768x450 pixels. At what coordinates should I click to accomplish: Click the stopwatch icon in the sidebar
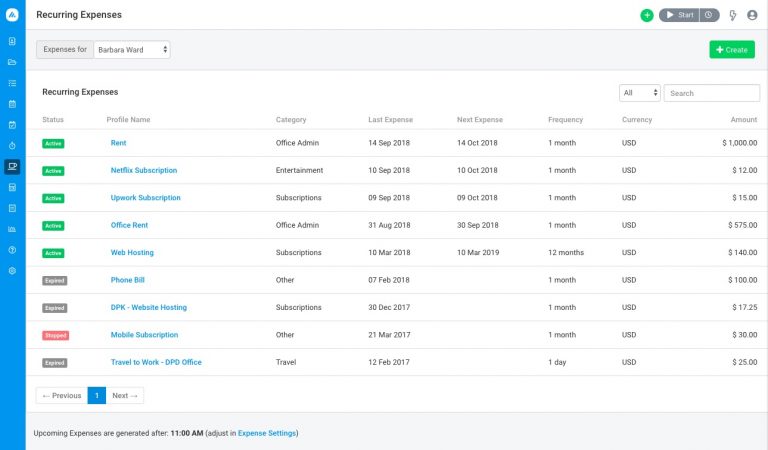click(x=12, y=146)
